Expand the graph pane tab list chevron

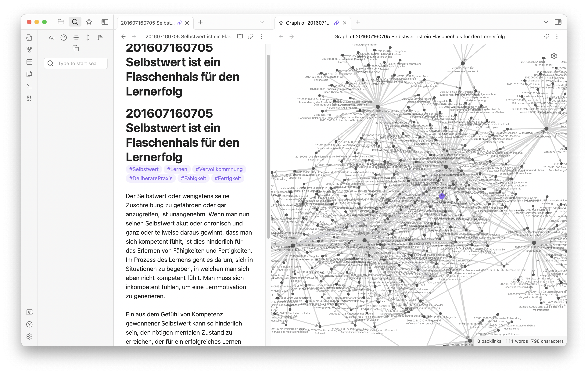tap(546, 22)
